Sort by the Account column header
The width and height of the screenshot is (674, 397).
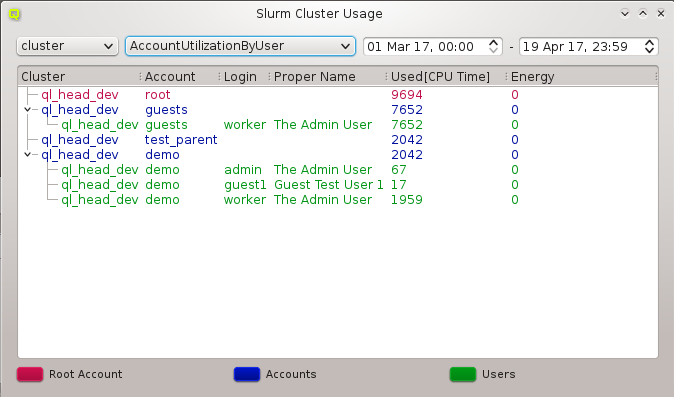(x=181, y=76)
